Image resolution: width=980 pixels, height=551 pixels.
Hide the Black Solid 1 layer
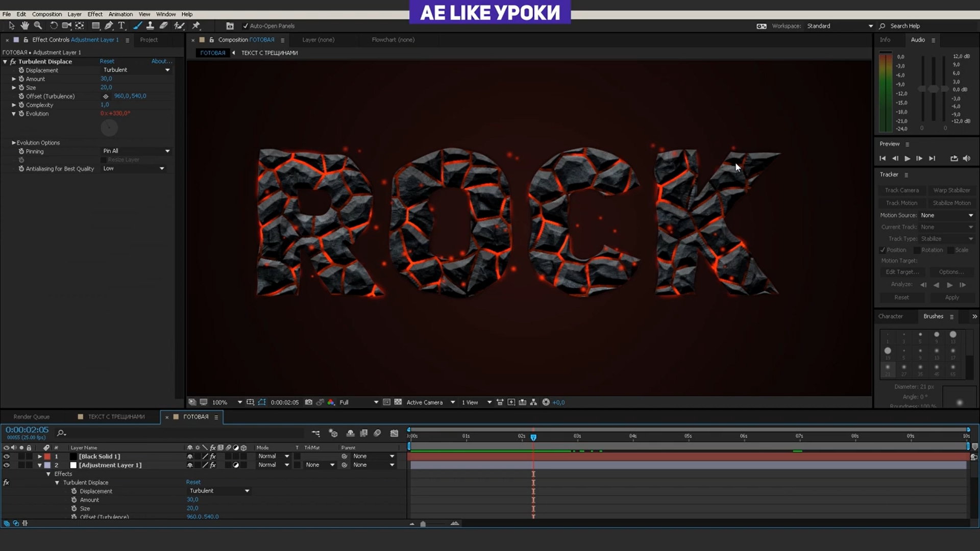(7, 457)
